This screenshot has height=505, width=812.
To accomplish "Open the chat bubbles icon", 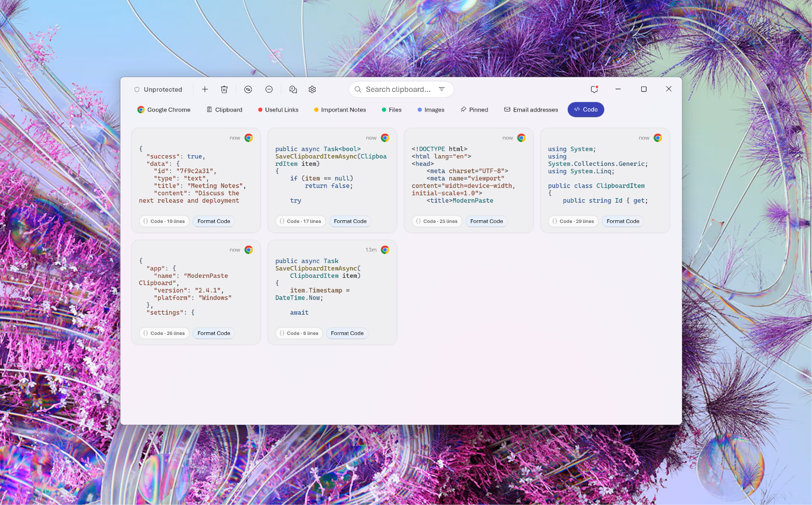I will [293, 89].
